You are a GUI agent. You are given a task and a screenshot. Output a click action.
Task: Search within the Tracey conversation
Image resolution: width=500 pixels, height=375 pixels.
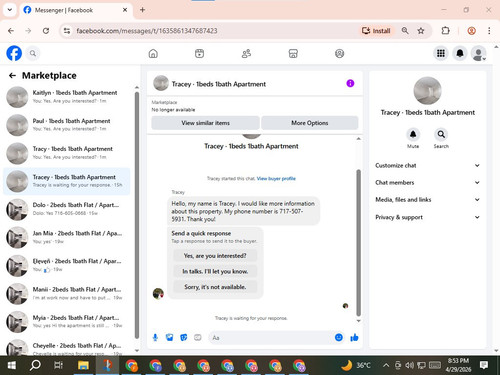[441, 134]
